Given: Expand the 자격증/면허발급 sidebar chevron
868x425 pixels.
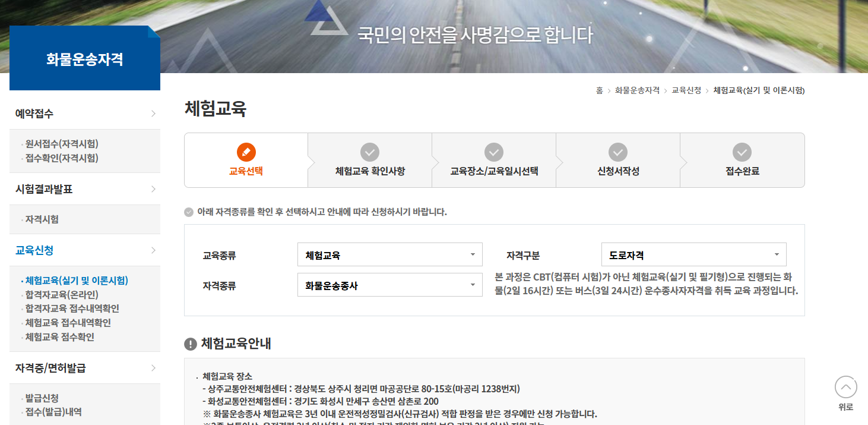Looking at the screenshot, I should [153, 368].
